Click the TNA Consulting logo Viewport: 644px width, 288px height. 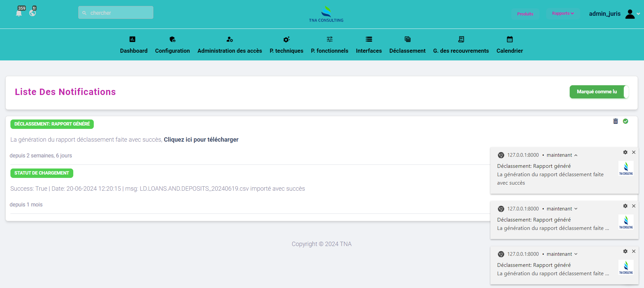(326, 14)
